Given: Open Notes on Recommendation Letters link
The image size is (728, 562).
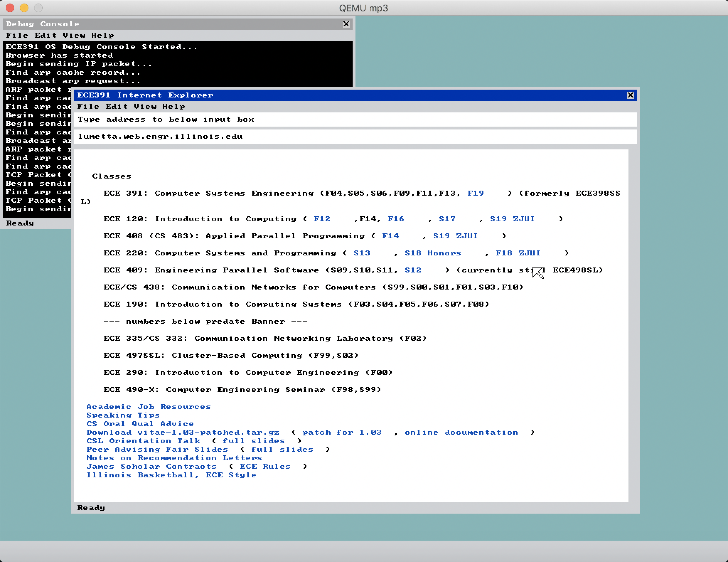Looking at the screenshot, I should (x=174, y=458).
